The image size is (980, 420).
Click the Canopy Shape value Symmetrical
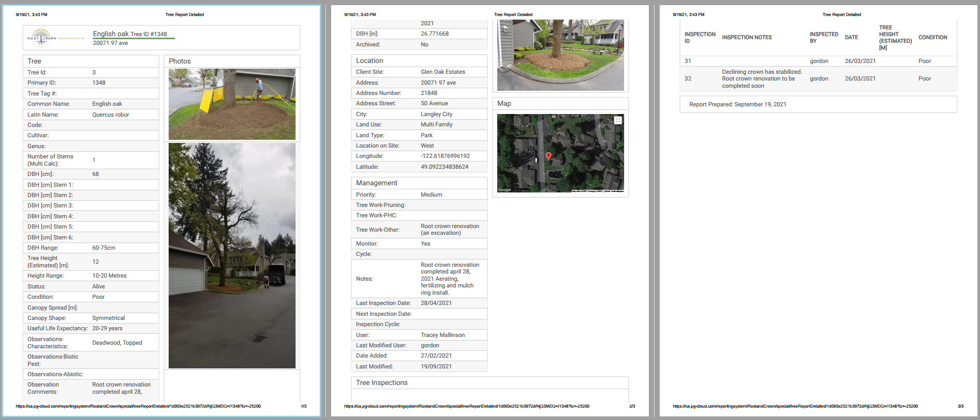click(108, 318)
